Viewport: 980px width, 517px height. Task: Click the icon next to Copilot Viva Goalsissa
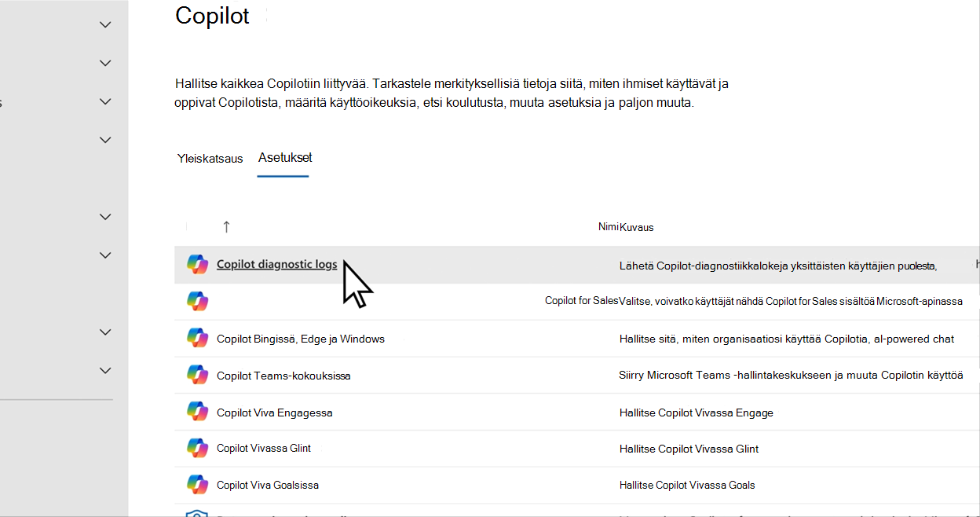coord(197,485)
